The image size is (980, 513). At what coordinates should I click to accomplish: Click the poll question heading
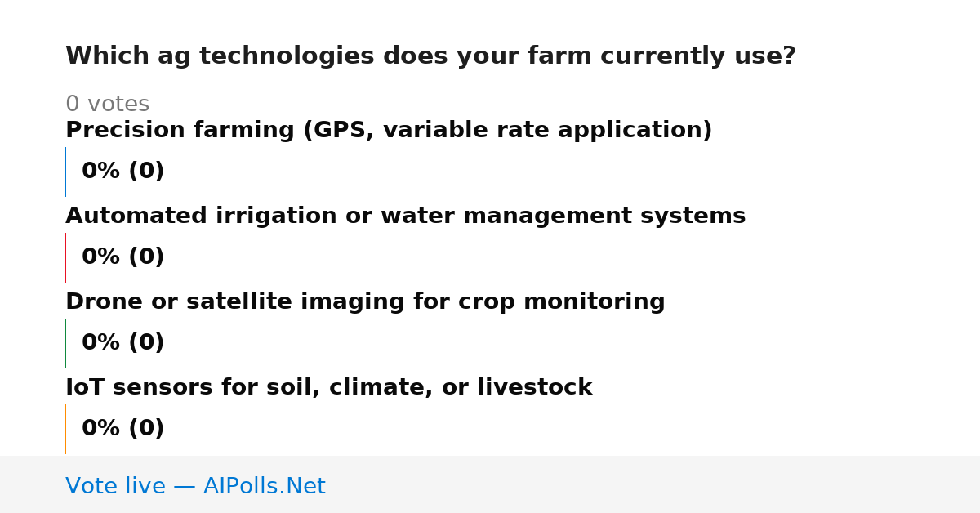pos(430,56)
